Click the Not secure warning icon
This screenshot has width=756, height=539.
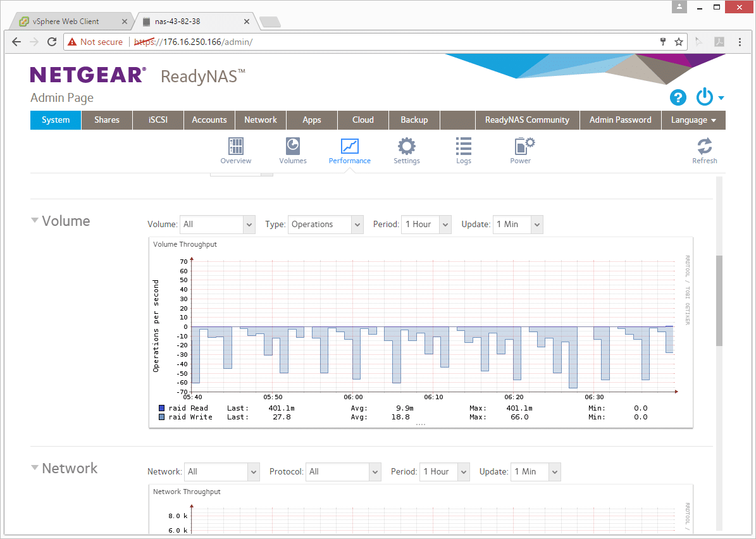point(72,42)
